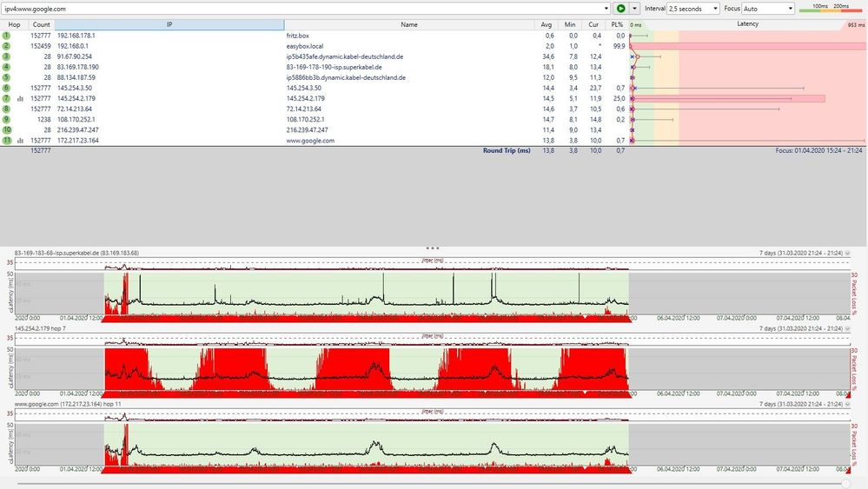The image size is (868, 489).
Task: Click the 0 ms latency scale label
Action: 635,25
